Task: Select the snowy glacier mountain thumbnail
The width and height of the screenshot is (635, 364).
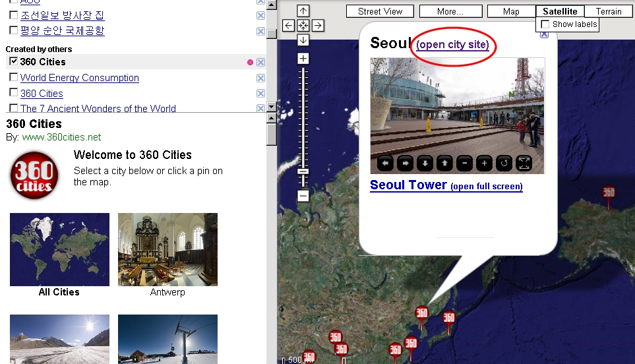Action: (59, 340)
